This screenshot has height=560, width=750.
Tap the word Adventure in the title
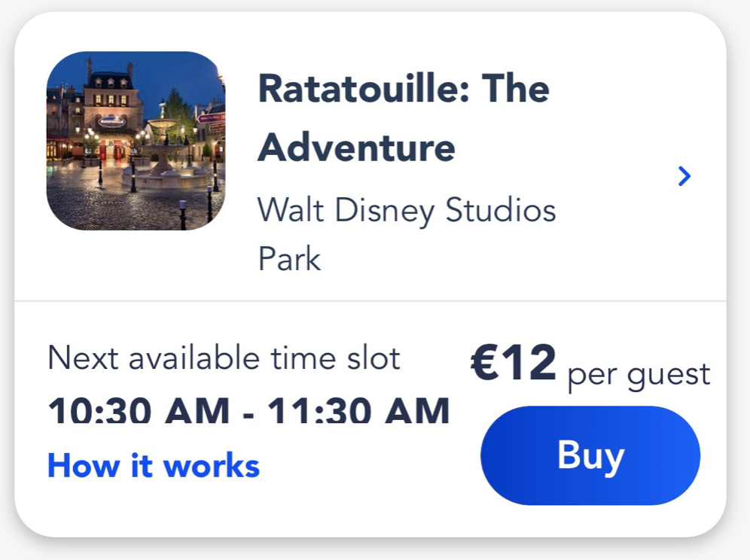356,148
